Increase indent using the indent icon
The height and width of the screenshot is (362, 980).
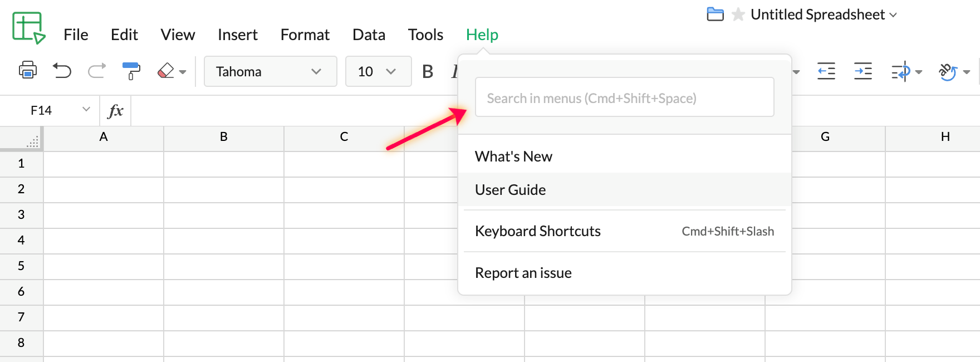[x=863, y=71]
